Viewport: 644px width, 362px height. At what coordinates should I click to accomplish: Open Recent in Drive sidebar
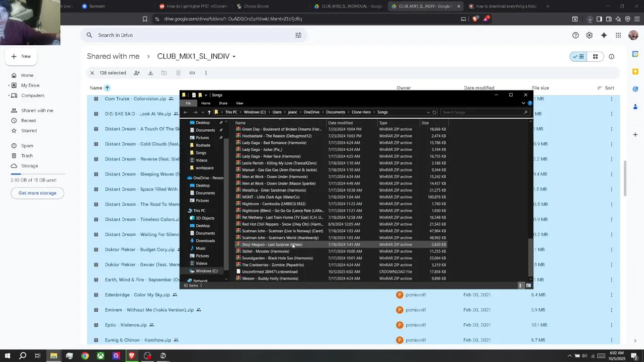(28, 121)
